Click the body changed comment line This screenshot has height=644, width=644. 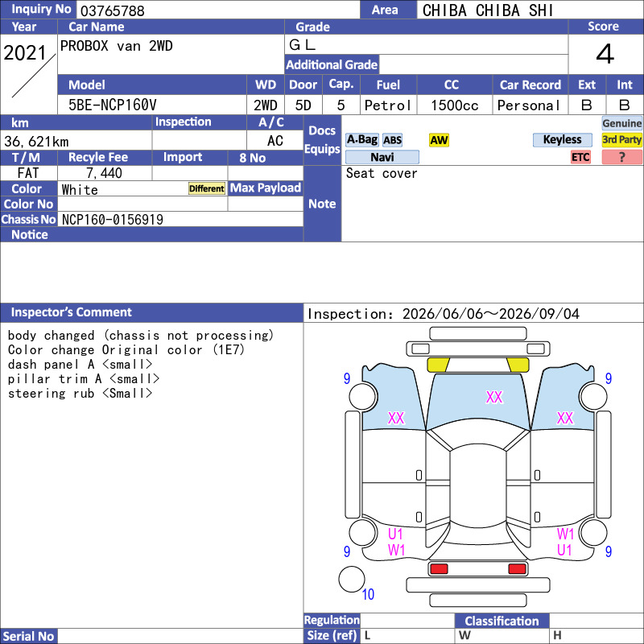click(x=140, y=335)
